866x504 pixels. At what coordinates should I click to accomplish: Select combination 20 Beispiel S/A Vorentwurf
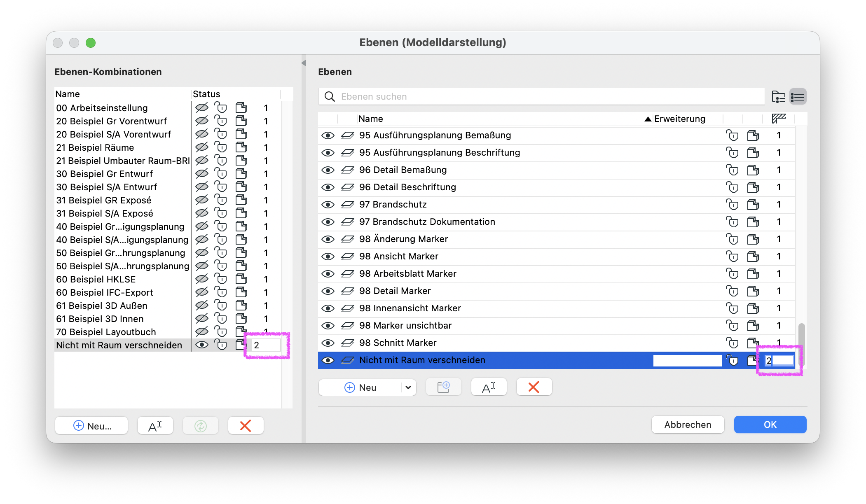click(123, 134)
